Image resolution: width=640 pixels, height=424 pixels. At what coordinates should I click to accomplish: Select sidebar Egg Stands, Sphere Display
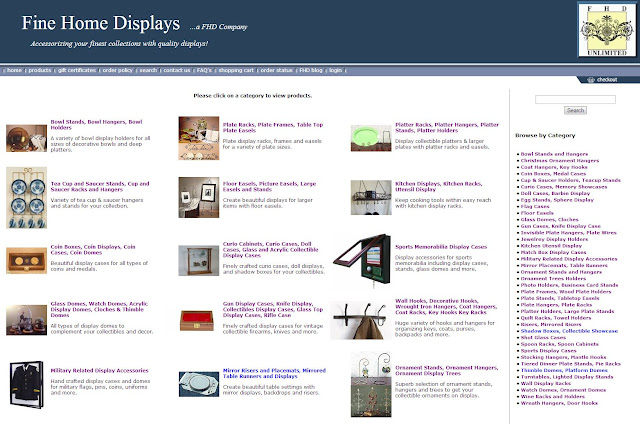(557, 200)
